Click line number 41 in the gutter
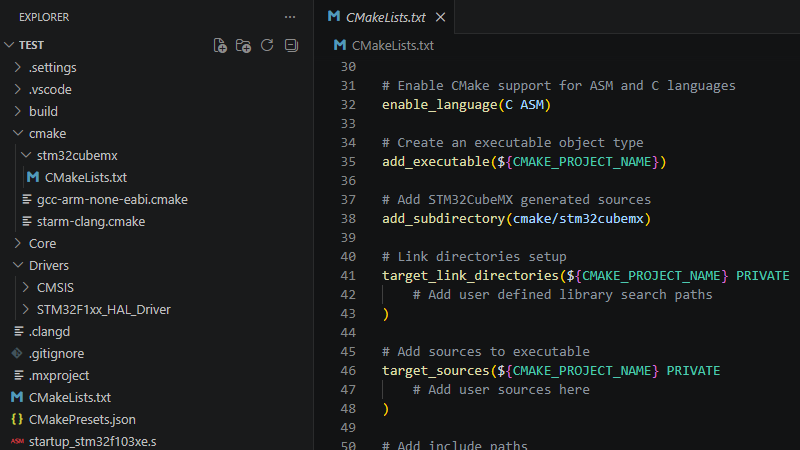 [348, 276]
